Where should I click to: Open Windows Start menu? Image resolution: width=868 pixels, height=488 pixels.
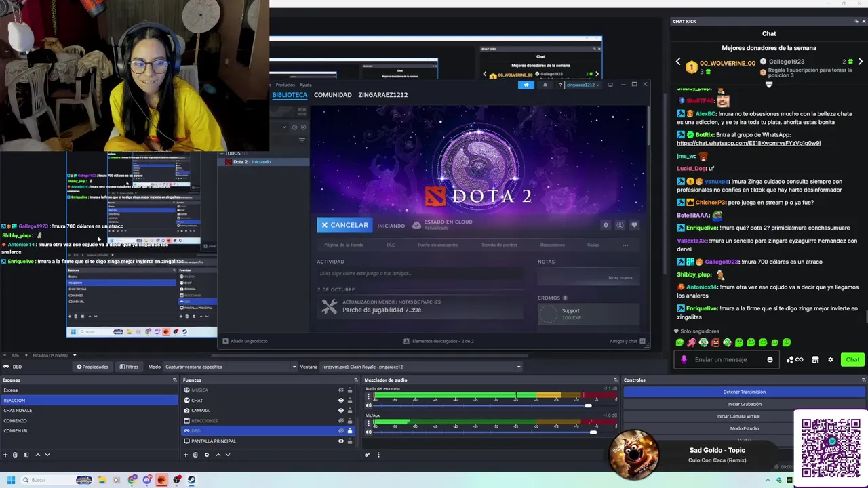[11, 480]
